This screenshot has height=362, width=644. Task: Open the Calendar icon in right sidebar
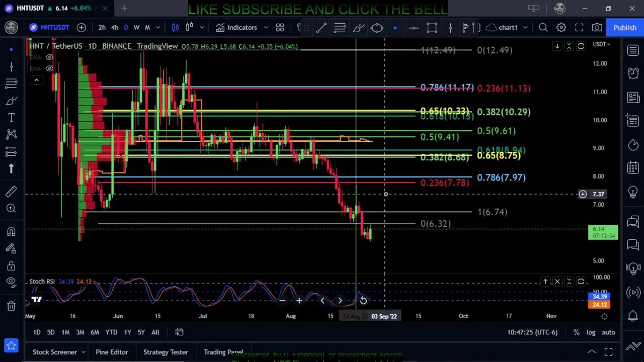pos(633,167)
